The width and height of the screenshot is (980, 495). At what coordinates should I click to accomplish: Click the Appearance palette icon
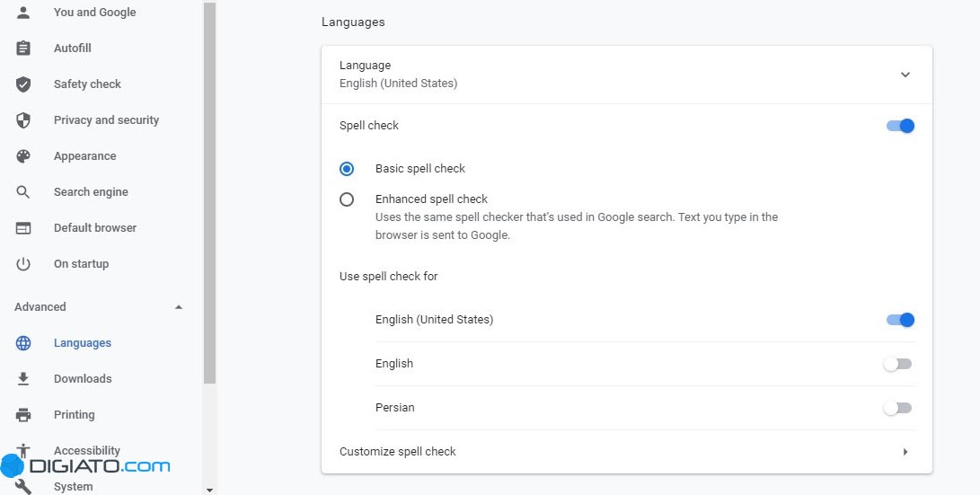(23, 156)
